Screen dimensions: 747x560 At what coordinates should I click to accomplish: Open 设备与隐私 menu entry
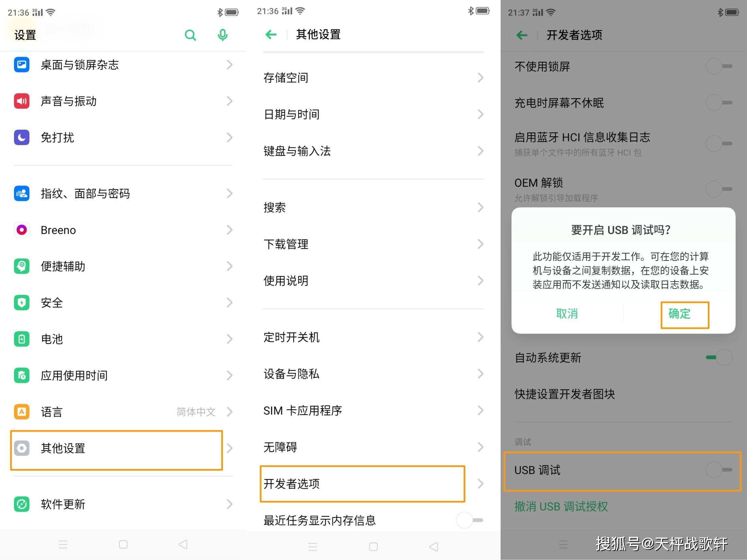coord(373,374)
